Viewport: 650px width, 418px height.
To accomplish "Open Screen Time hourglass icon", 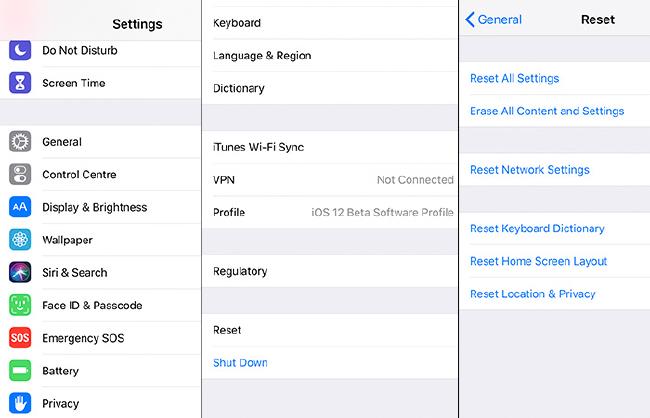I will pos(20,83).
